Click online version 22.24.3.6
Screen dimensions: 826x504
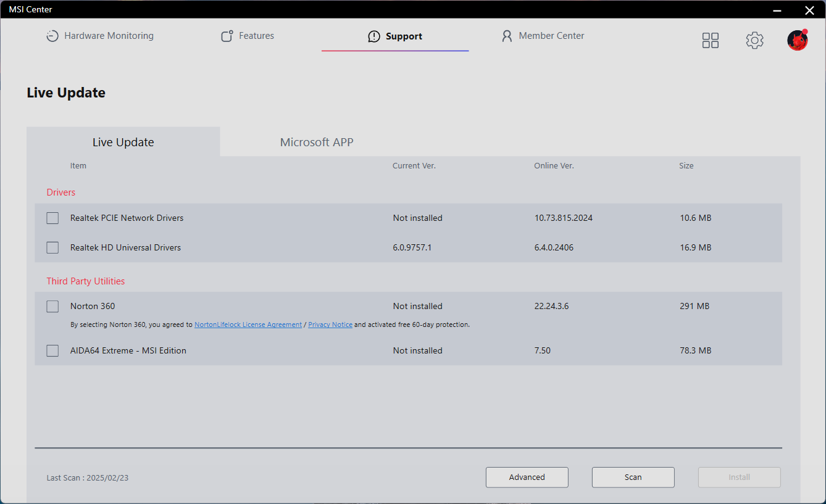552,306
